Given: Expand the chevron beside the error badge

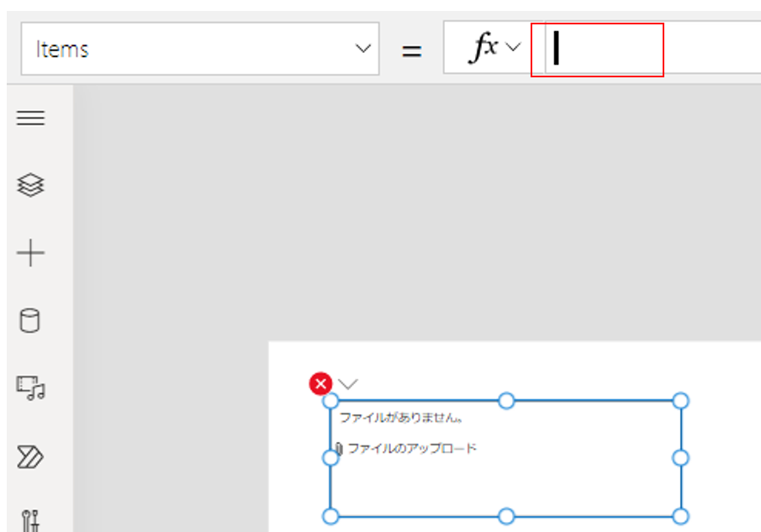Looking at the screenshot, I should point(347,384).
